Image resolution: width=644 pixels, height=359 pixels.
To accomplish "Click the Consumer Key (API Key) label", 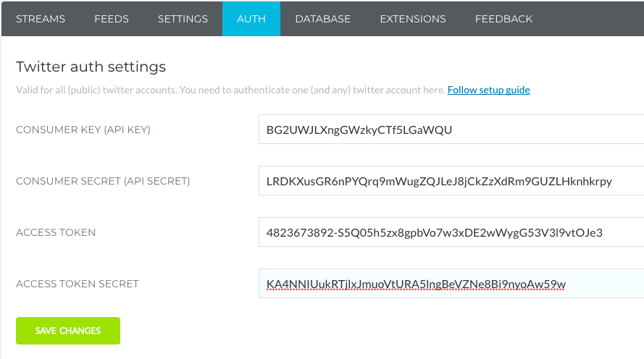I will coord(83,130).
